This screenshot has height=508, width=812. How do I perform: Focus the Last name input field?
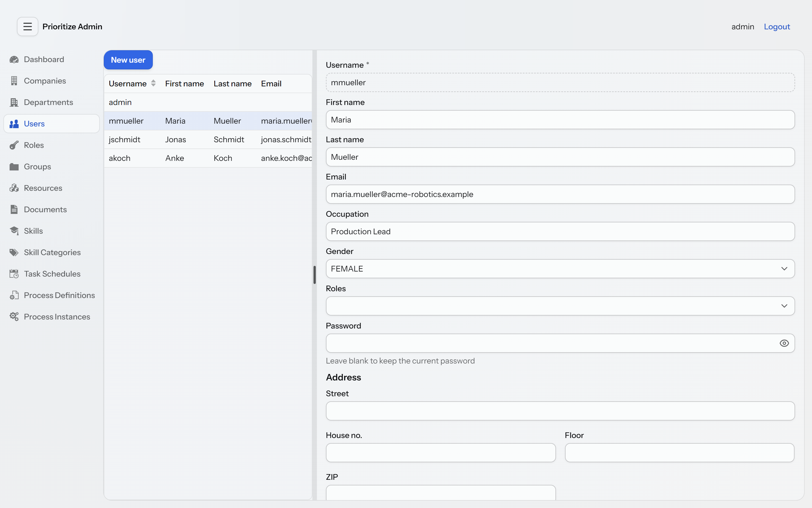pos(560,157)
